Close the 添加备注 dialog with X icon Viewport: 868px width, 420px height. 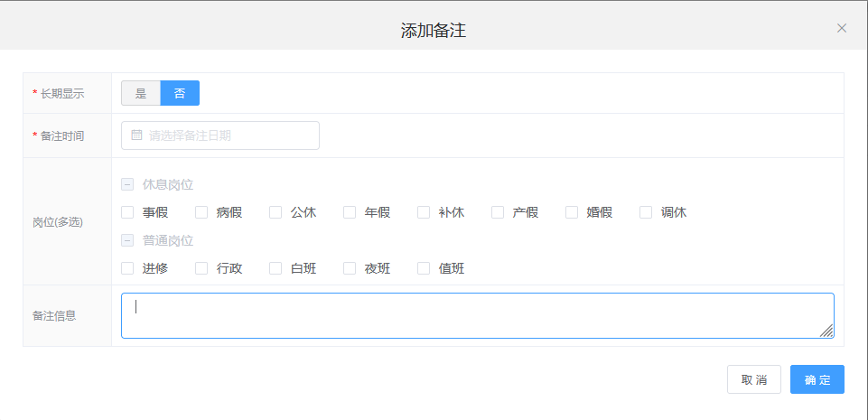(842, 28)
